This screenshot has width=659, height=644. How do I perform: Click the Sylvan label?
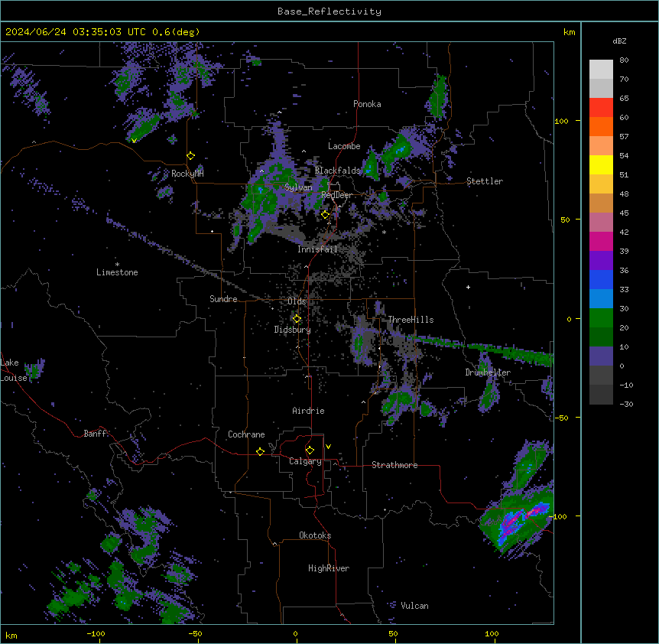[298, 187]
